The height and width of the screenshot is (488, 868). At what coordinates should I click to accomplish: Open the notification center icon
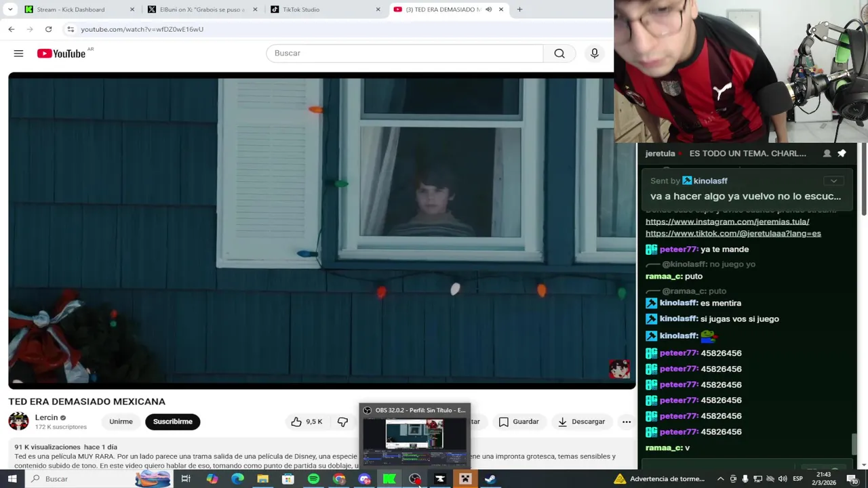pyautogui.click(x=852, y=479)
